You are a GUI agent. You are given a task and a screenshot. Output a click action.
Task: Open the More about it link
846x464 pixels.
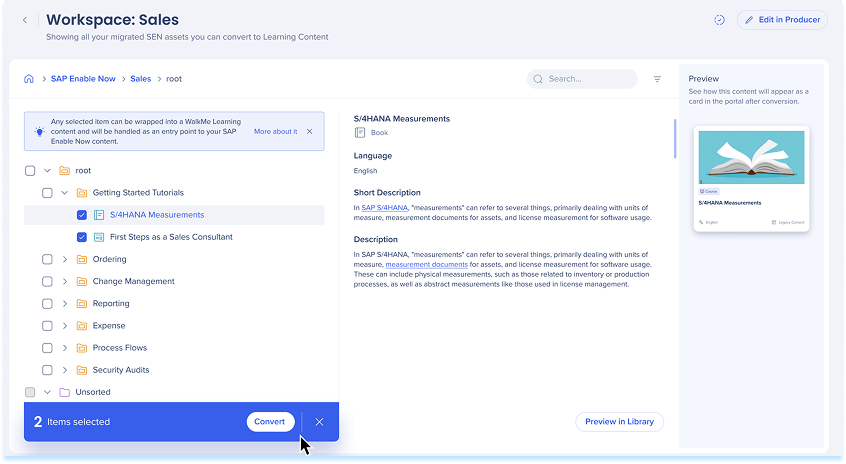(275, 131)
